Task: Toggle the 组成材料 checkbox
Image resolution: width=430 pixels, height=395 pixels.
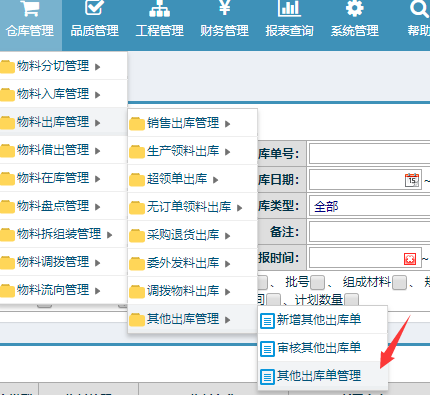Action: point(399,283)
